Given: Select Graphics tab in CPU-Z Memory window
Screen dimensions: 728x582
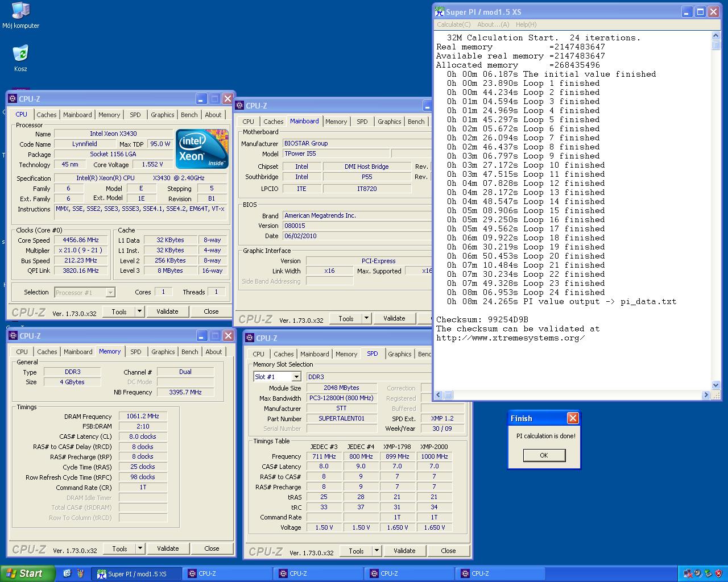Looking at the screenshot, I should coord(163,352).
